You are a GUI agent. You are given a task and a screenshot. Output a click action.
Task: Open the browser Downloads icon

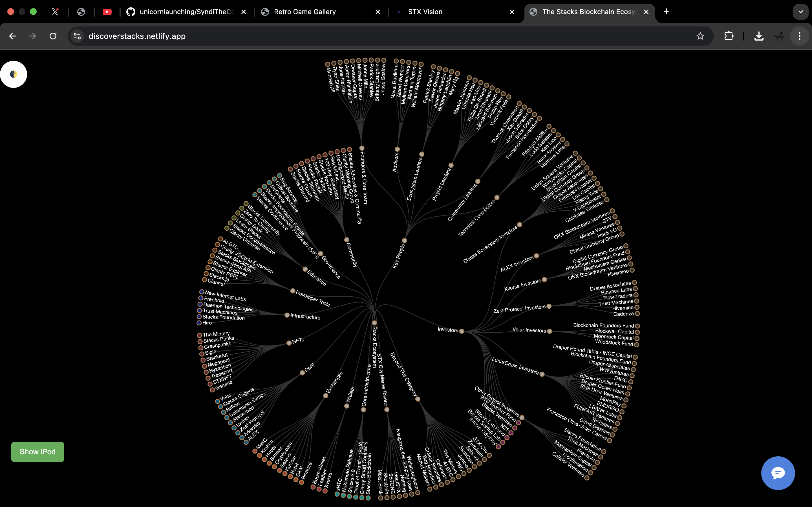tap(759, 36)
